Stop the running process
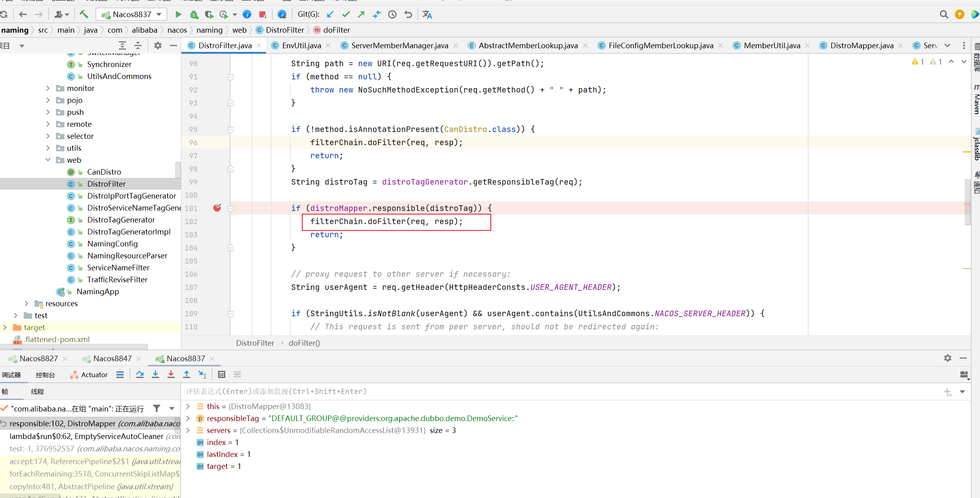The height and width of the screenshot is (498, 980). click(262, 14)
